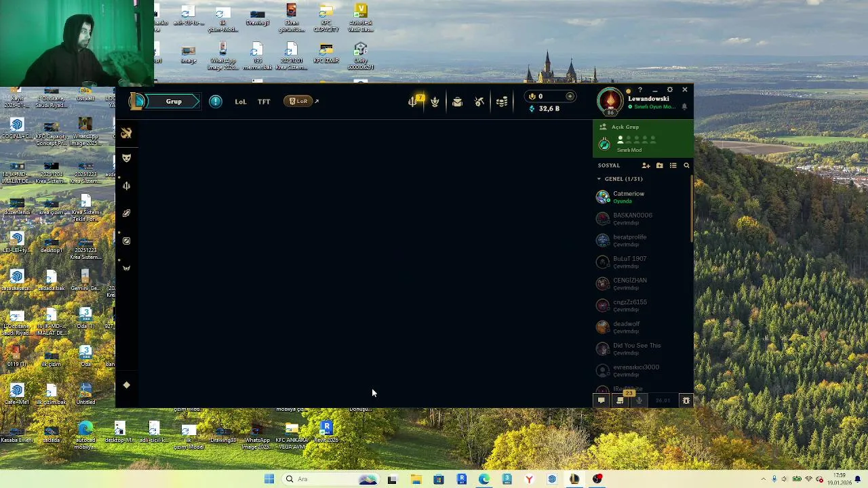Open the Autodesk Vault desktop shortcut

coord(361,19)
